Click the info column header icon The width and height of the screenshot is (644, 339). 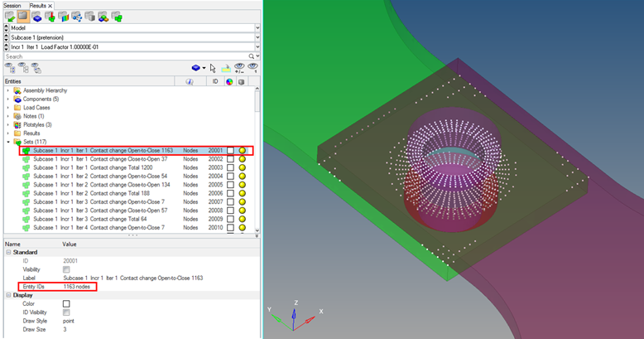click(190, 81)
